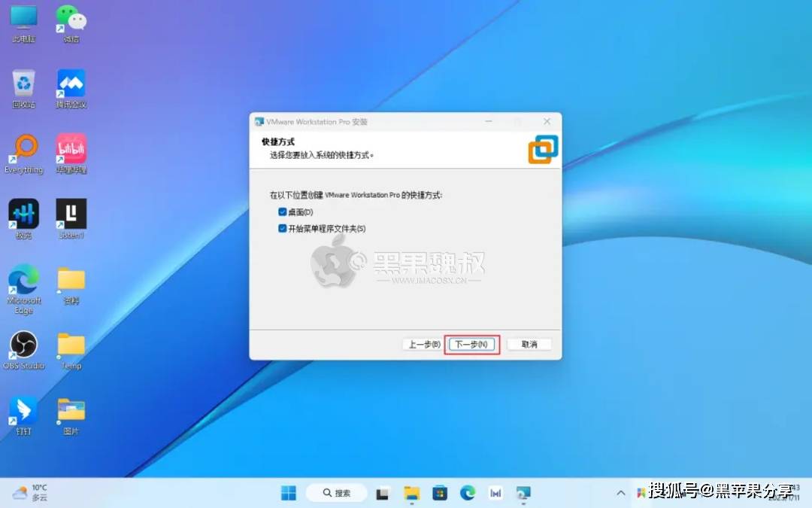Open the lml app on taskbar
This screenshot has width=812, height=508.
[x=495, y=493]
